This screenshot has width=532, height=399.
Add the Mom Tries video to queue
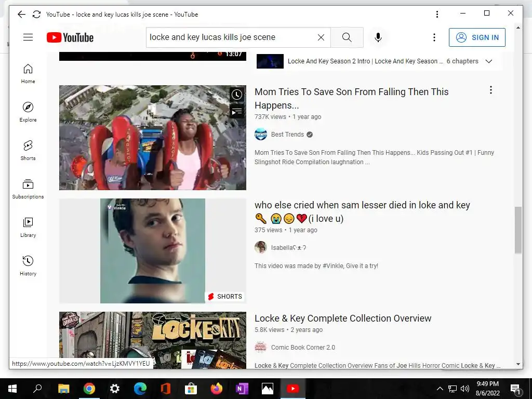coord(237,111)
